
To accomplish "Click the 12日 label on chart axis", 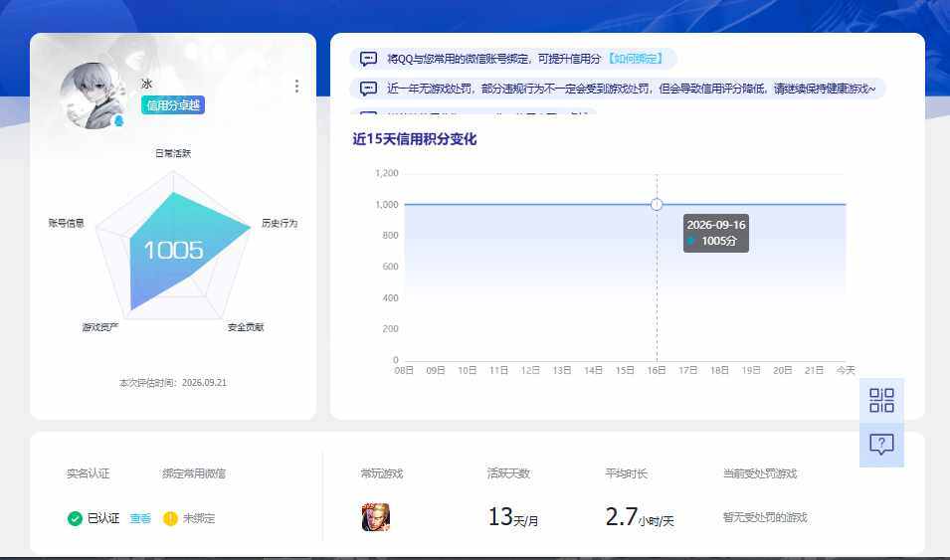I will pos(530,370).
